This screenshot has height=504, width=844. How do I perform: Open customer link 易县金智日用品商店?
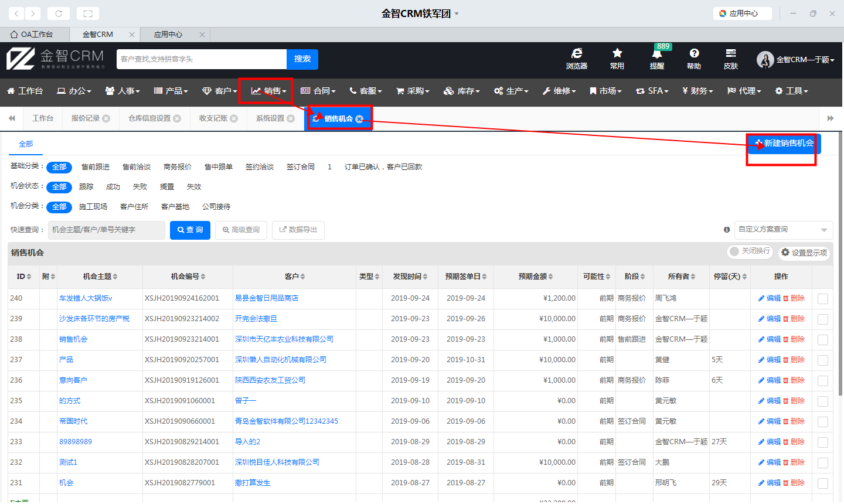[x=267, y=298]
